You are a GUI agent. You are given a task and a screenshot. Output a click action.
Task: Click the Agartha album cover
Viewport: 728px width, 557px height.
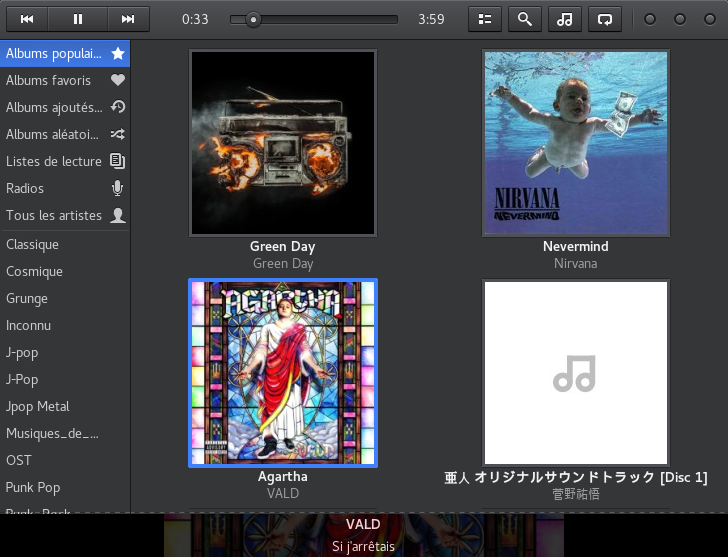(x=283, y=373)
